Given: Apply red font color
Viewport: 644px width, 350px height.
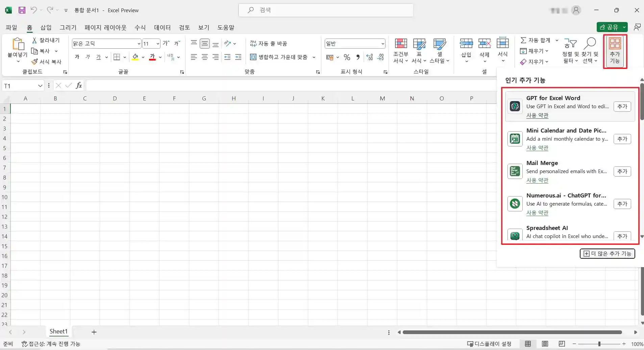Looking at the screenshot, I should [x=152, y=57].
